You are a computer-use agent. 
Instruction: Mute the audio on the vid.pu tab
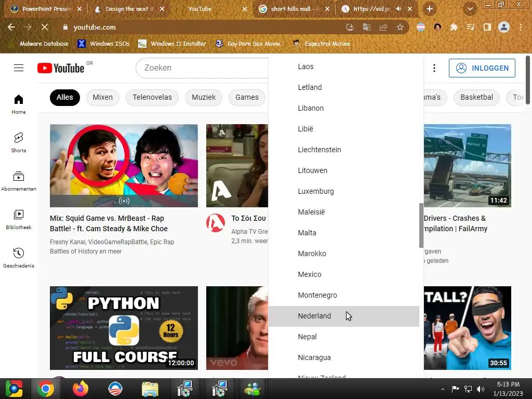(399, 9)
